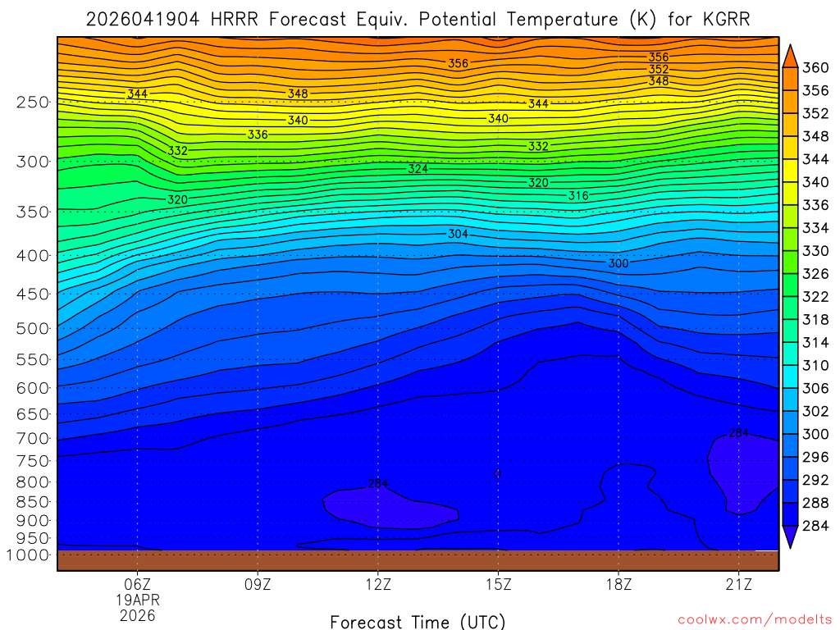Click the 2026 year label under 19APR
This screenshot has height=630, width=840.
click(x=138, y=615)
